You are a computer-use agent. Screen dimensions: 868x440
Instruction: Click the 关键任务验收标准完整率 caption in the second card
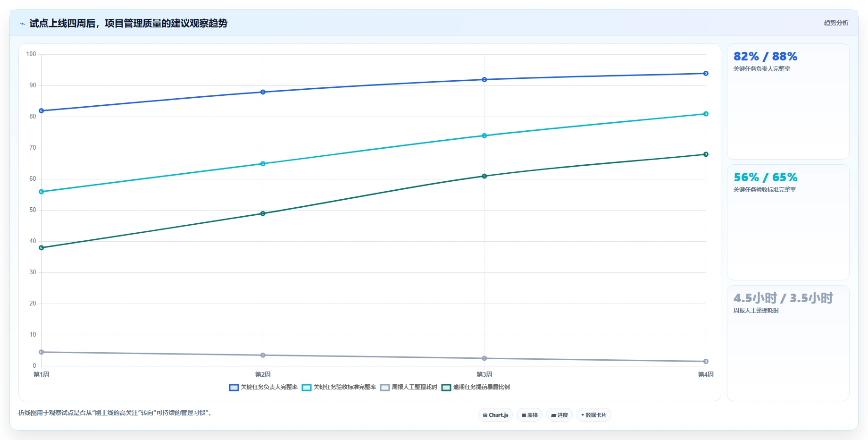765,190
